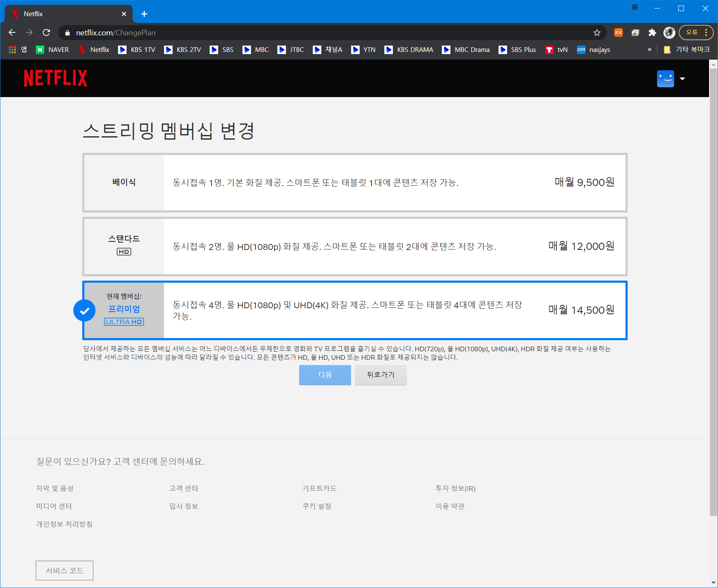
Task: Click the 서비스 코드 button
Action: coord(64,571)
